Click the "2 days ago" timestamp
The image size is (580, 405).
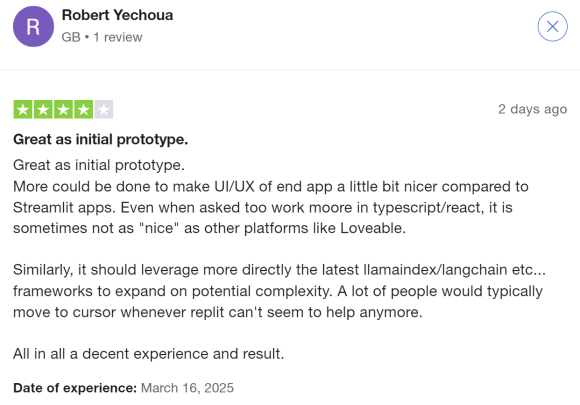pos(532,109)
